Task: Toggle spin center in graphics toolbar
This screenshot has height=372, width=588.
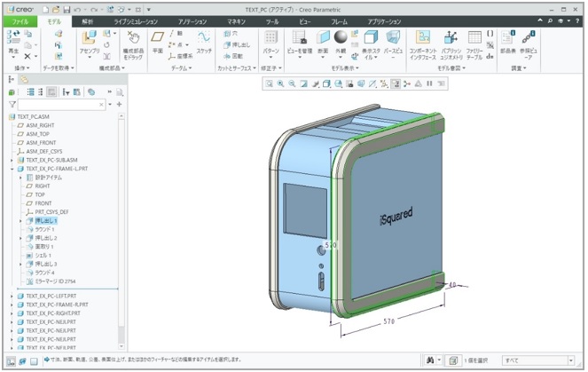Action: pos(407,83)
